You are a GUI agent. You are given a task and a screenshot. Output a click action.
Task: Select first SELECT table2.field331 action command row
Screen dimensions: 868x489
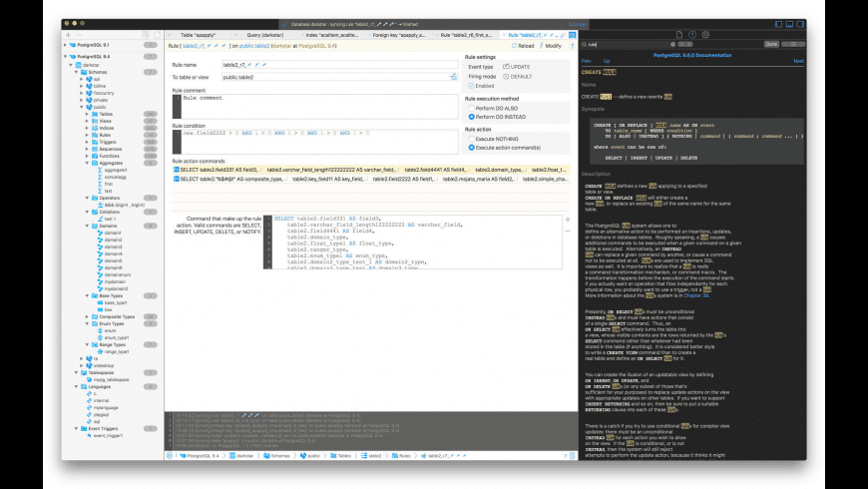[x=370, y=170]
